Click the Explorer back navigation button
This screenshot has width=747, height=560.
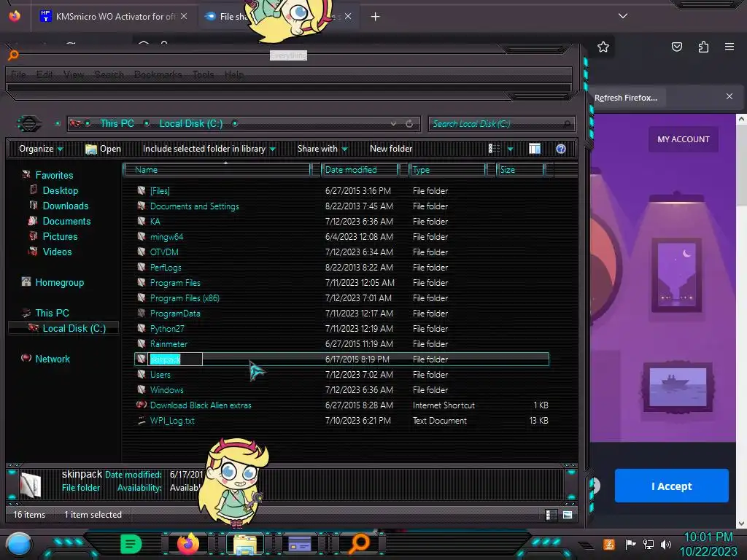pyautogui.click(x=29, y=124)
